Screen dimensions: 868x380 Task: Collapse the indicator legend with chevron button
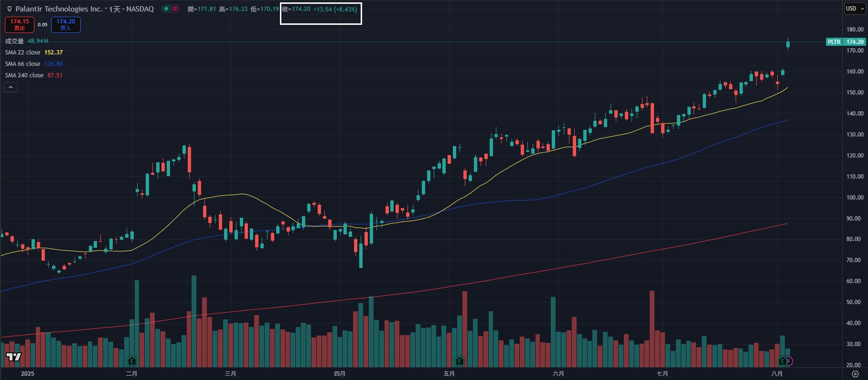click(x=11, y=87)
